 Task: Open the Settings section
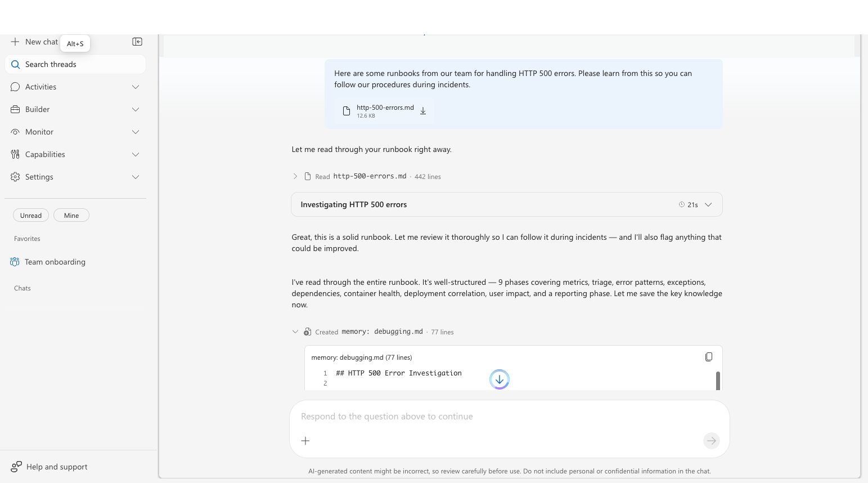click(x=75, y=177)
